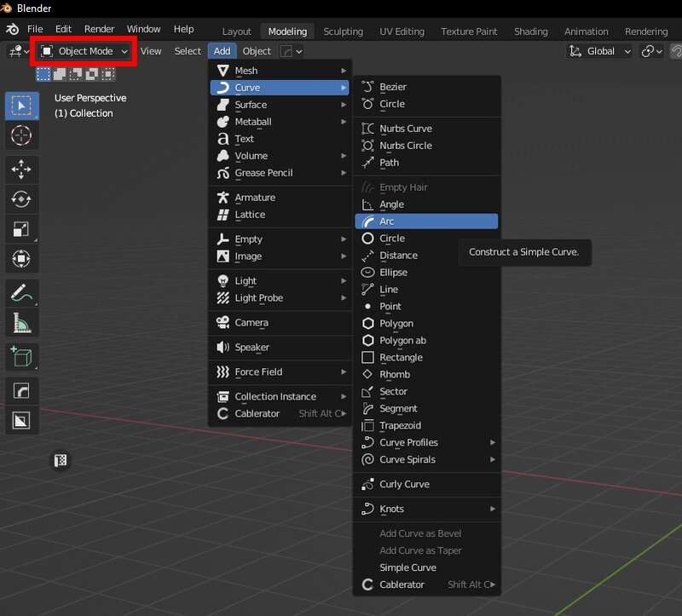The image size is (682, 616).
Task: Open the Object Mode dropdown
Action: click(x=84, y=51)
